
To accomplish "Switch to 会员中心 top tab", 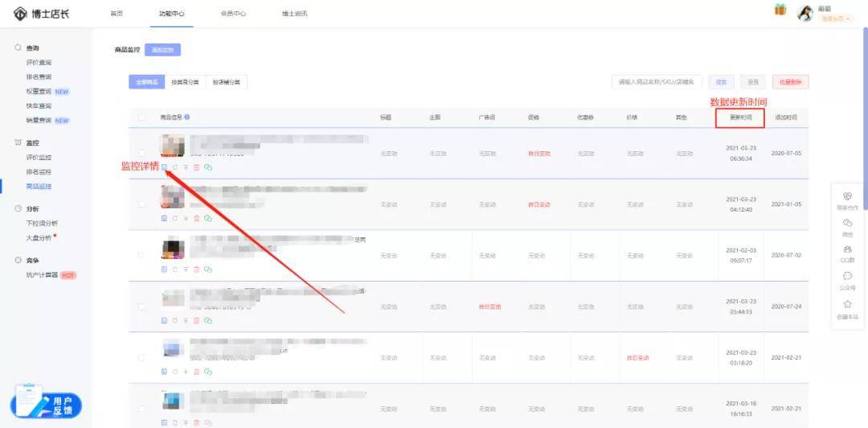I will (x=233, y=14).
